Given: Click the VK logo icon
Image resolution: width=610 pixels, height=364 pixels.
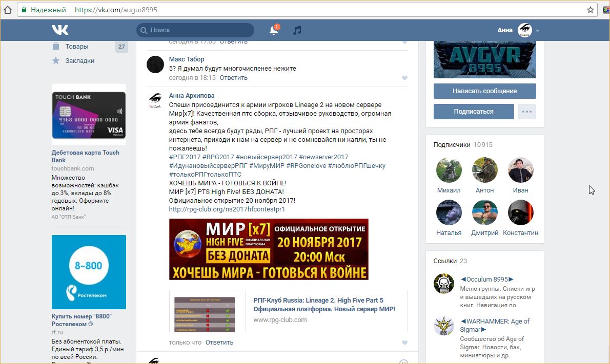Looking at the screenshot, I should [60, 30].
